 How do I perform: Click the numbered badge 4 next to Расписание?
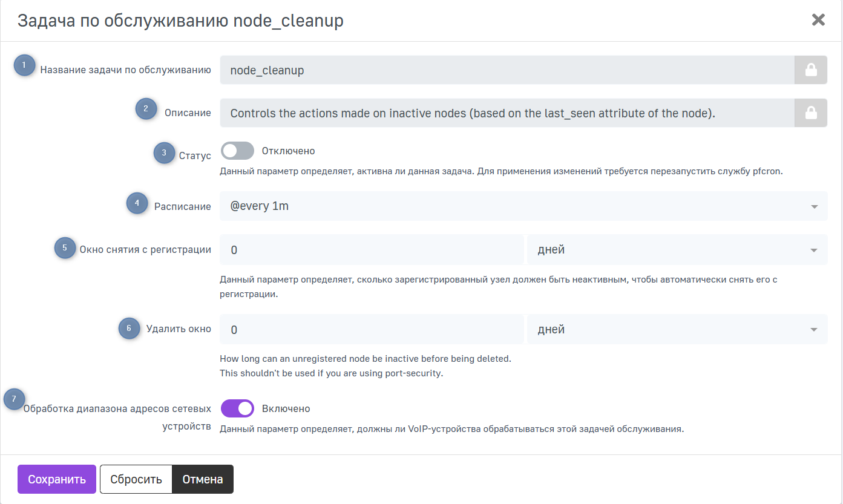click(137, 203)
